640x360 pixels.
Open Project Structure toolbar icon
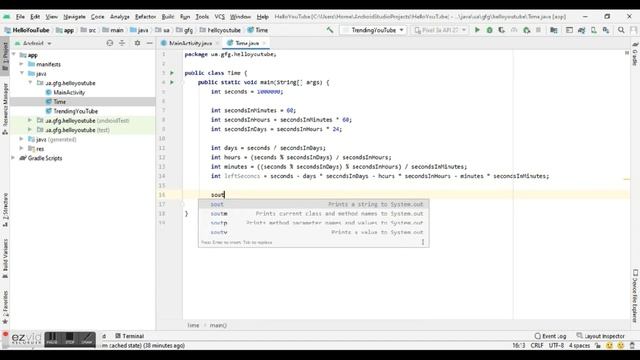pyautogui.click(x=553, y=30)
